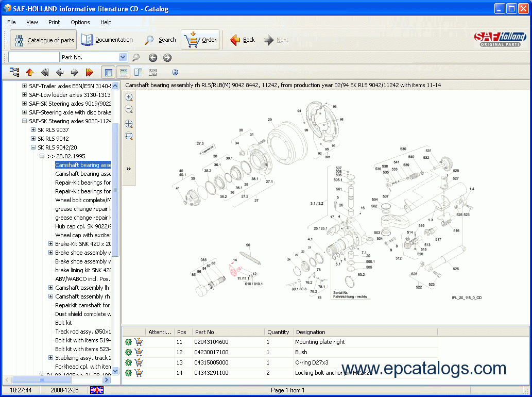Toggle the second table view mode button
This screenshot has width=532, height=397.
[123, 72]
